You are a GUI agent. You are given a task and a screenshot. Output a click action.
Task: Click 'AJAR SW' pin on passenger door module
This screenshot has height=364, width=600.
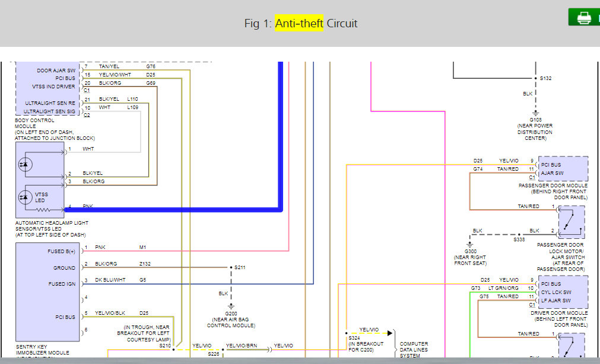(x=552, y=173)
